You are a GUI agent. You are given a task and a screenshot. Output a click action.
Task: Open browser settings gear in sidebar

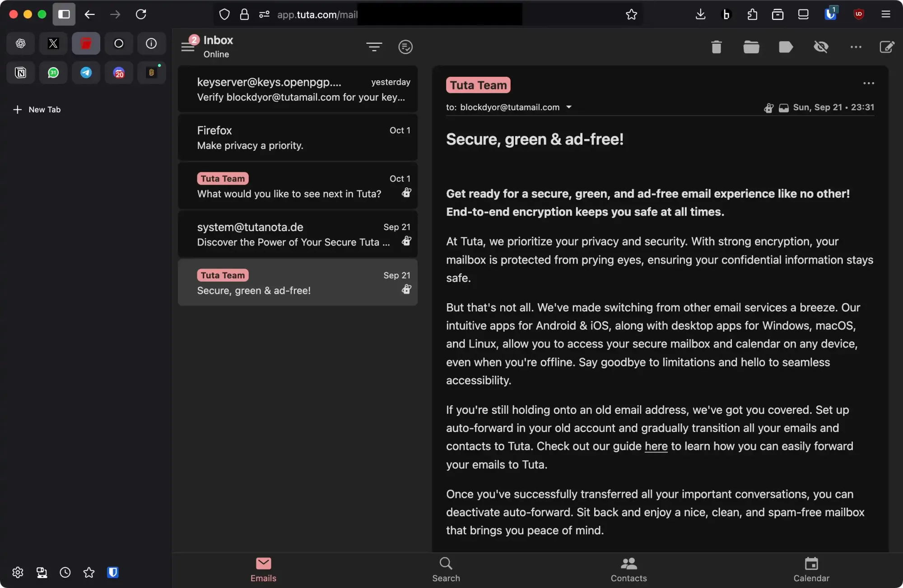coord(18,572)
